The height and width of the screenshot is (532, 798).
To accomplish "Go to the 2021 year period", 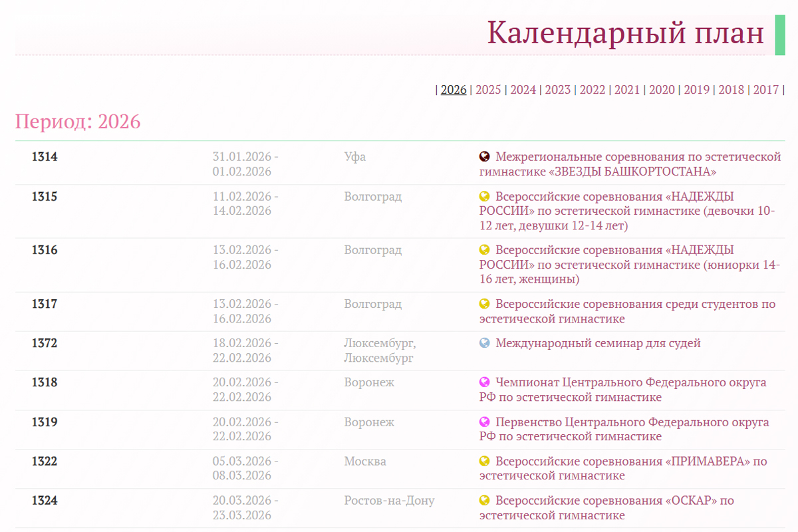I will tap(627, 90).
